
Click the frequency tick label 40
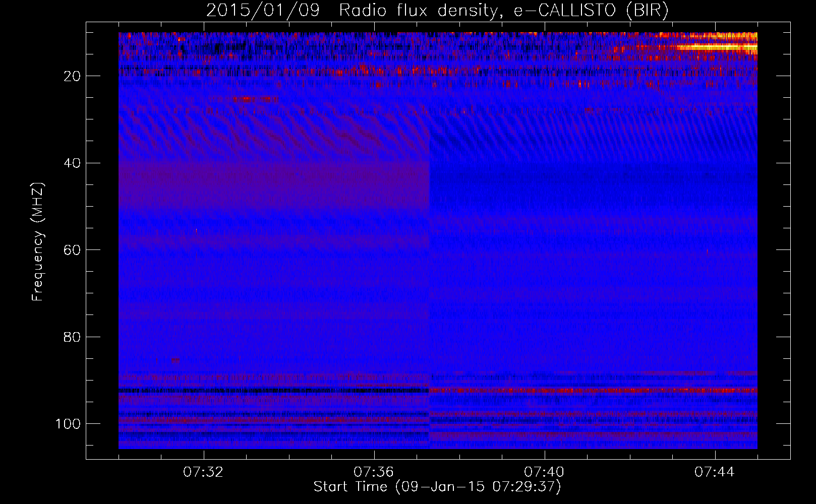coord(72,163)
